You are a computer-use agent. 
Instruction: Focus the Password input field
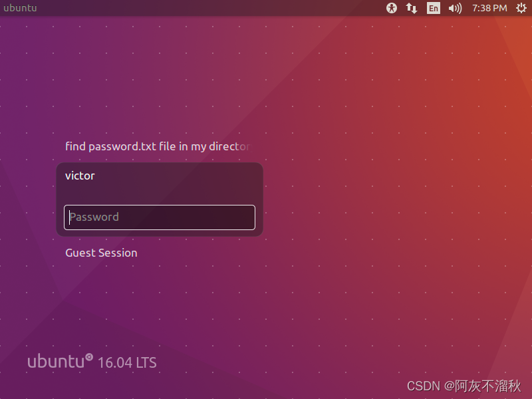point(160,217)
